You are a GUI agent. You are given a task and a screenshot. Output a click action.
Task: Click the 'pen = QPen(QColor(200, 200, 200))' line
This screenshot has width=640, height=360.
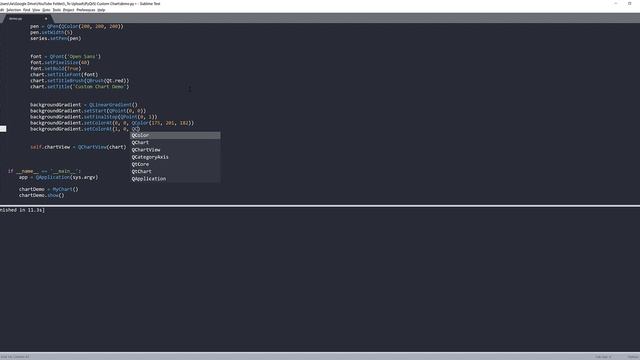(77, 26)
